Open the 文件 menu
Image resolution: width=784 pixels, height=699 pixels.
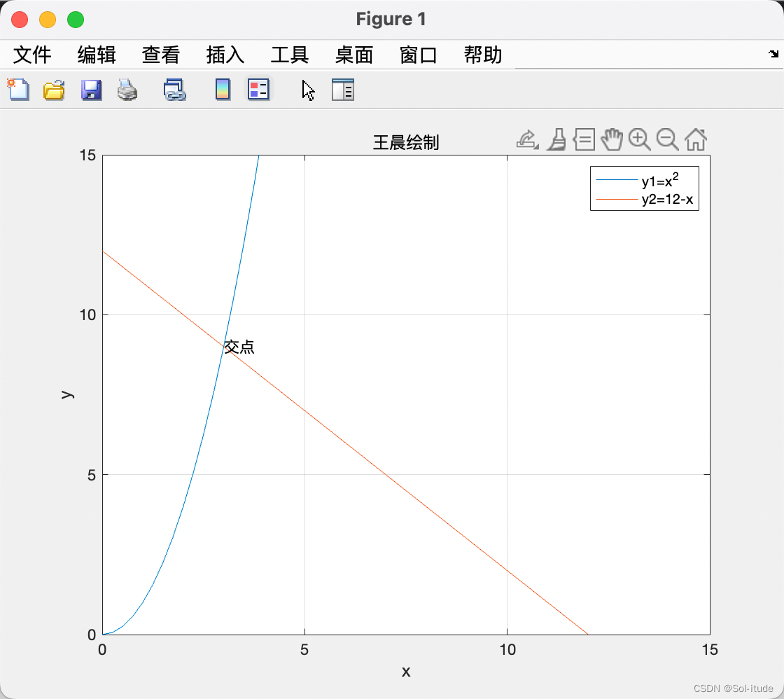32,55
